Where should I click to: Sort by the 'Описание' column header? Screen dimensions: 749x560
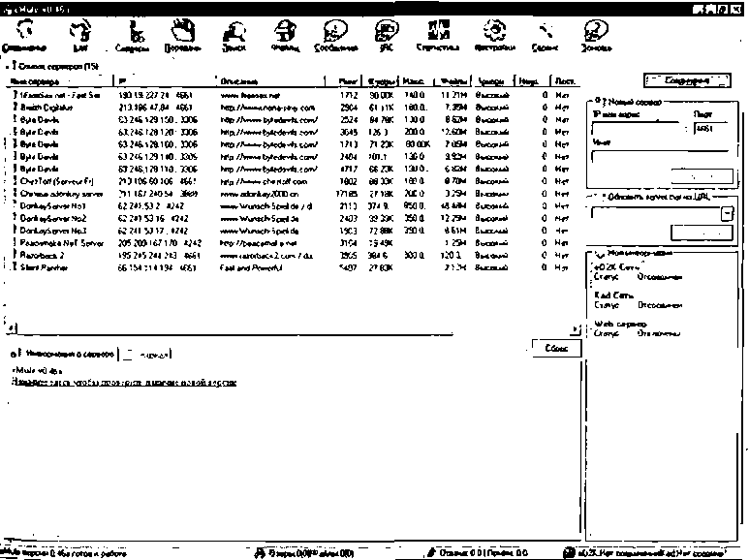click(x=270, y=81)
